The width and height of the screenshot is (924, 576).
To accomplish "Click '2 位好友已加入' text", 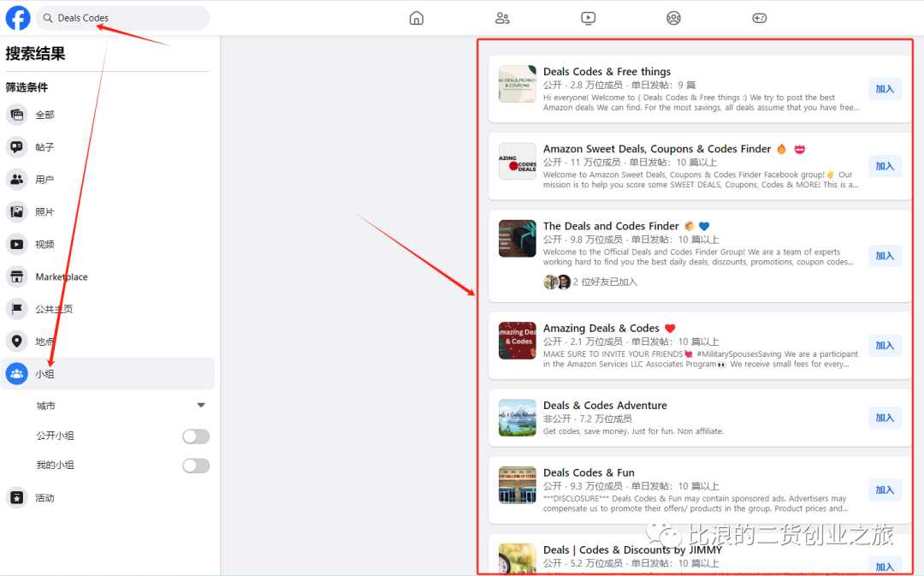I will click(x=605, y=282).
